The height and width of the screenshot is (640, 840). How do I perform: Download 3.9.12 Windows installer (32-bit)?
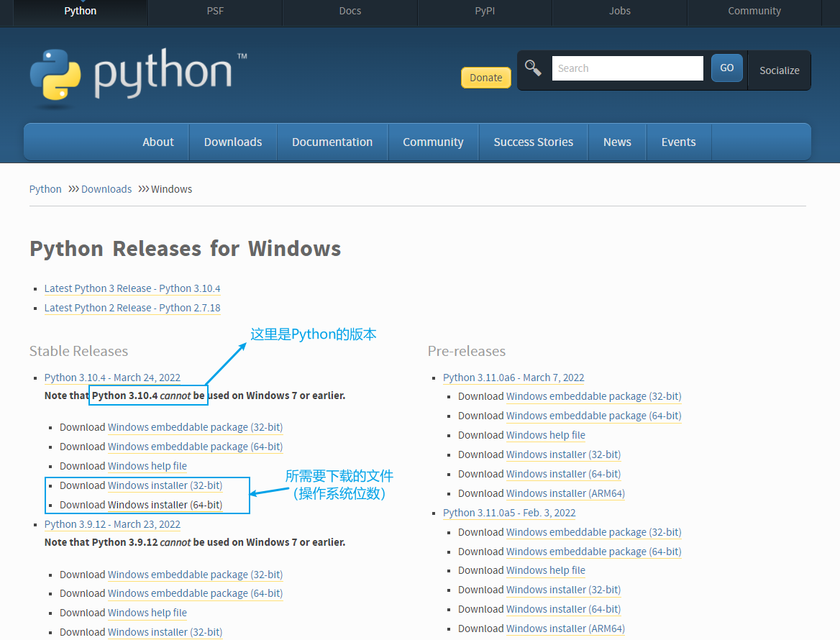(165, 632)
